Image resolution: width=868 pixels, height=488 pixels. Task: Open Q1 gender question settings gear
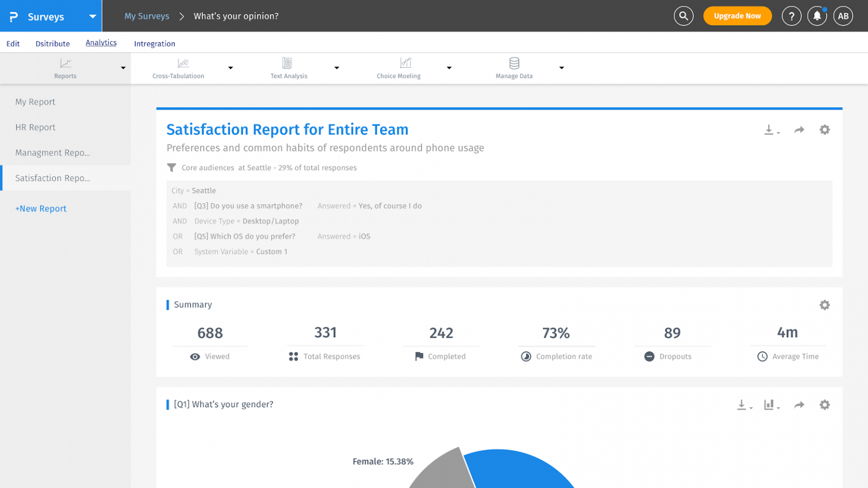(x=824, y=405)
